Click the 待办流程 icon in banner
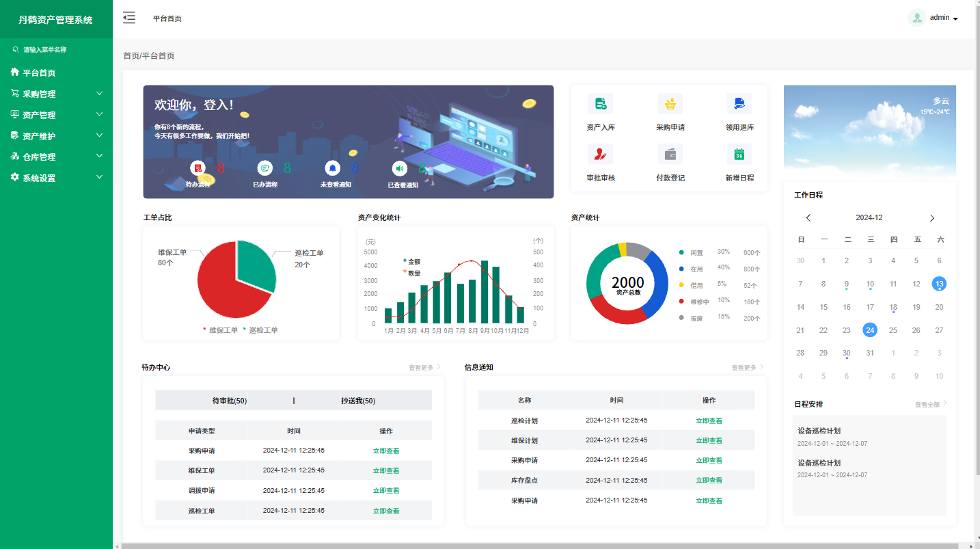Image resolution: width=980 pixels, height=549 pixels. (198, 168)
